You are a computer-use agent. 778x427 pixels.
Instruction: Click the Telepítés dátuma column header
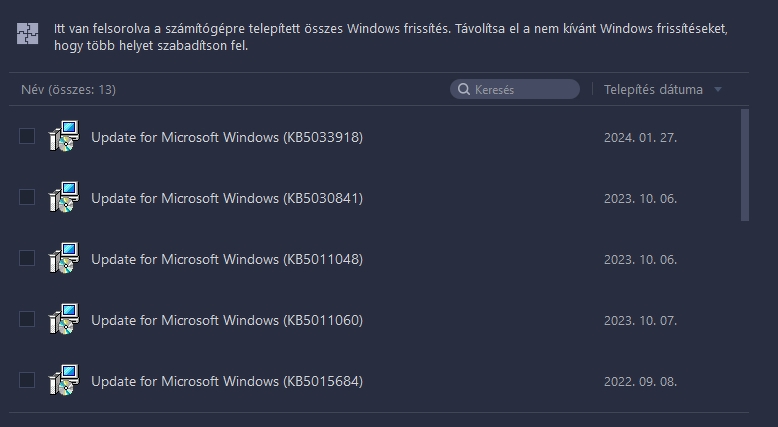point(653,90)
